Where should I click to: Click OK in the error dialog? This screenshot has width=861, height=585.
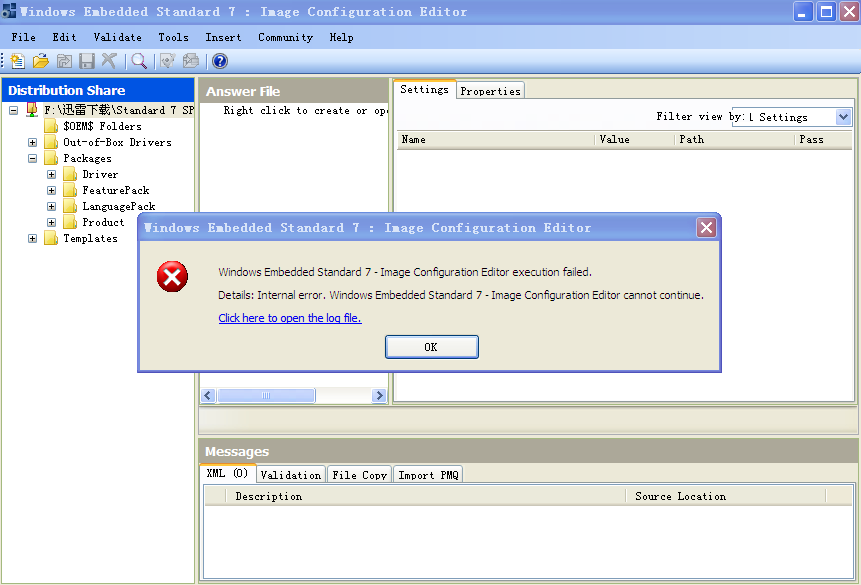tap(432, 347)
